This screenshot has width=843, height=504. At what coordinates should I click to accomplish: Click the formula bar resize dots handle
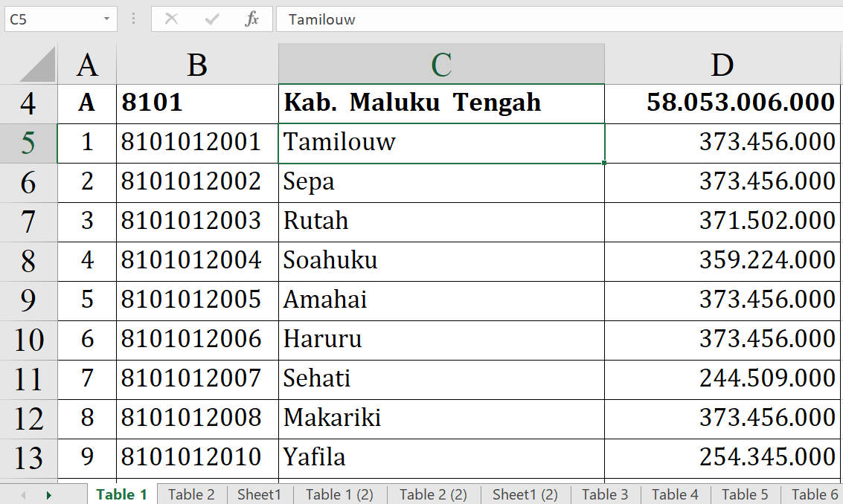134,19
